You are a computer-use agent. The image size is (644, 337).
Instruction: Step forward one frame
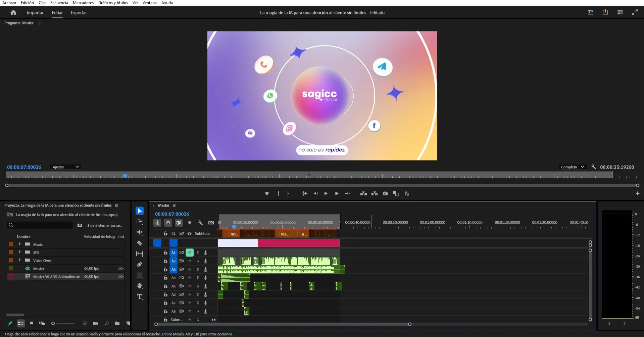(337, 193)
